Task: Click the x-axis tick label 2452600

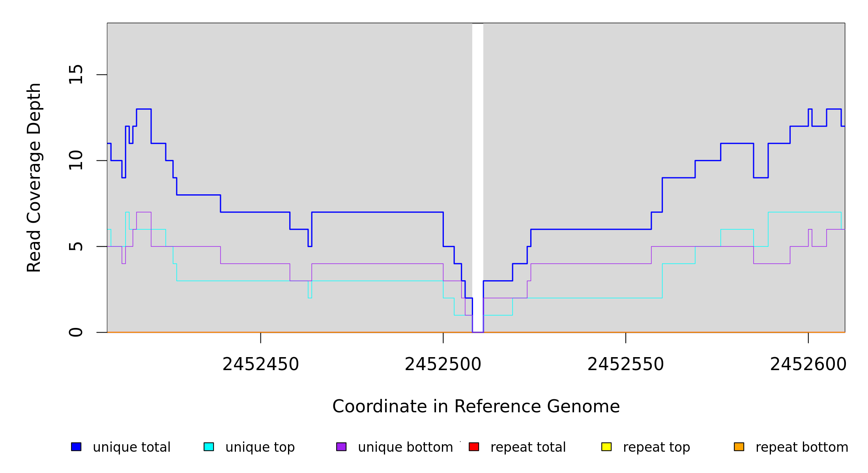Action: pyautogui.click(x=808, y=365)
